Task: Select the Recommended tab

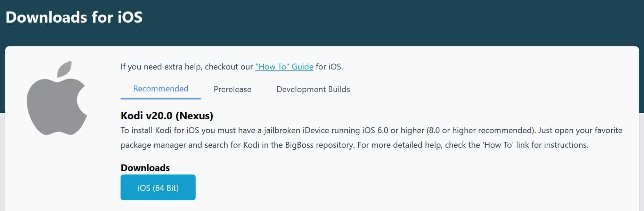Action: pos(161,89)
